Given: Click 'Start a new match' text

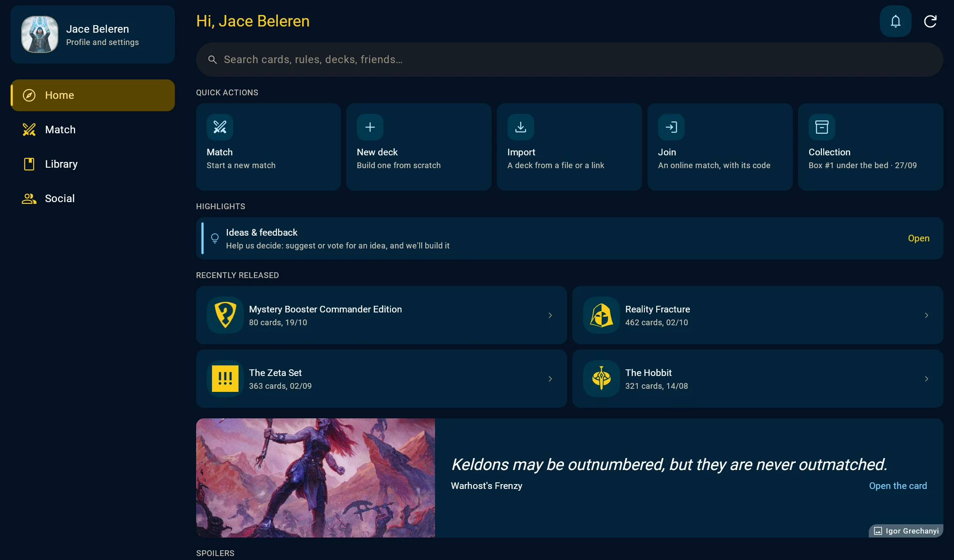Looking at the screenshot, I should [x=241, y=165].
